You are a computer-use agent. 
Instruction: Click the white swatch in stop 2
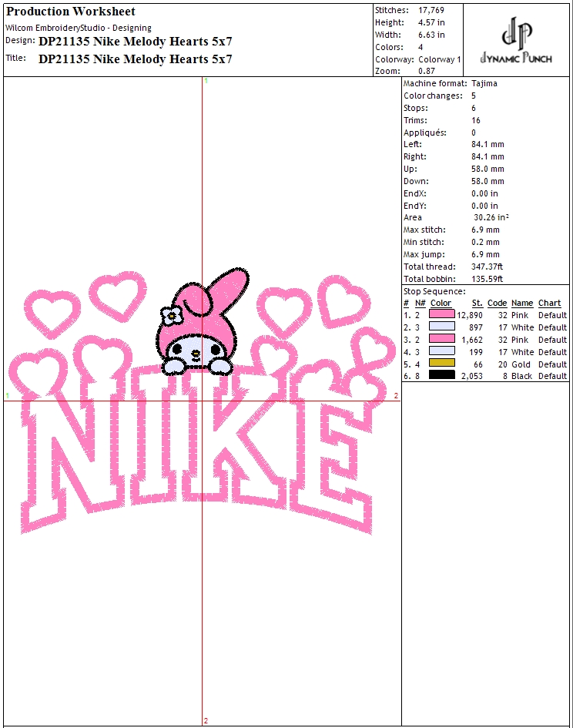441,327
